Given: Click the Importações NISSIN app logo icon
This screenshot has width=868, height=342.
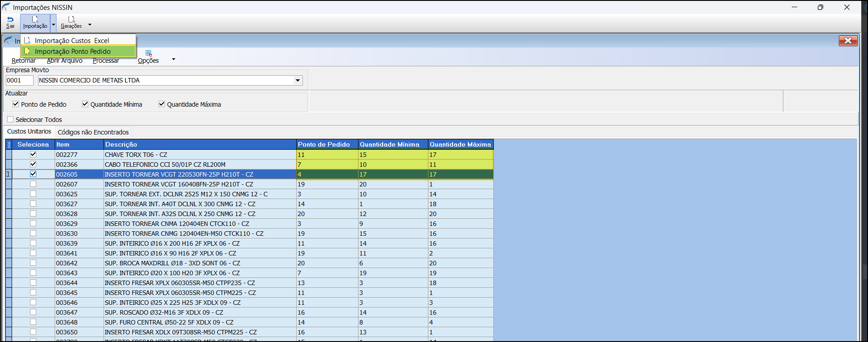Looking at the screenshot, I should (6, 7).
